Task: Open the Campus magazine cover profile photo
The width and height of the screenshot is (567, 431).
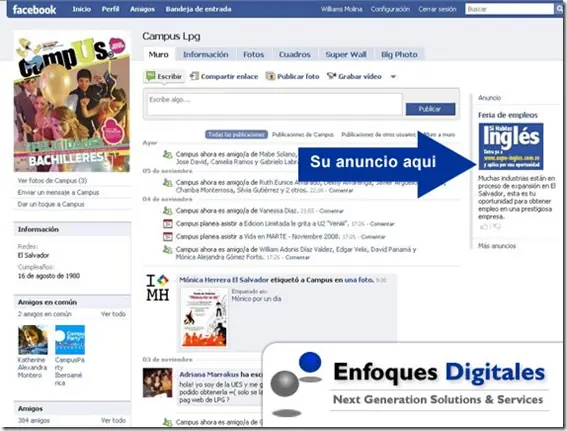Action: tap(72, 102)
